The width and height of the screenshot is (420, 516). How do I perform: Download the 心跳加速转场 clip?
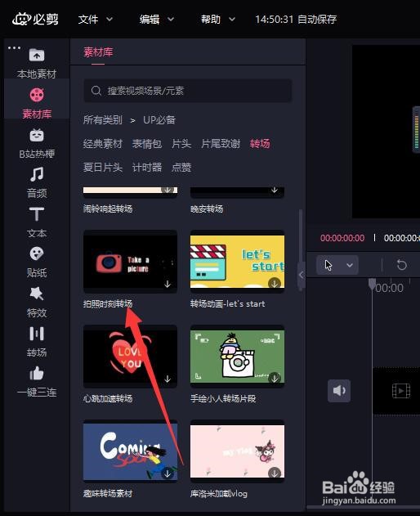click(168, 379)
